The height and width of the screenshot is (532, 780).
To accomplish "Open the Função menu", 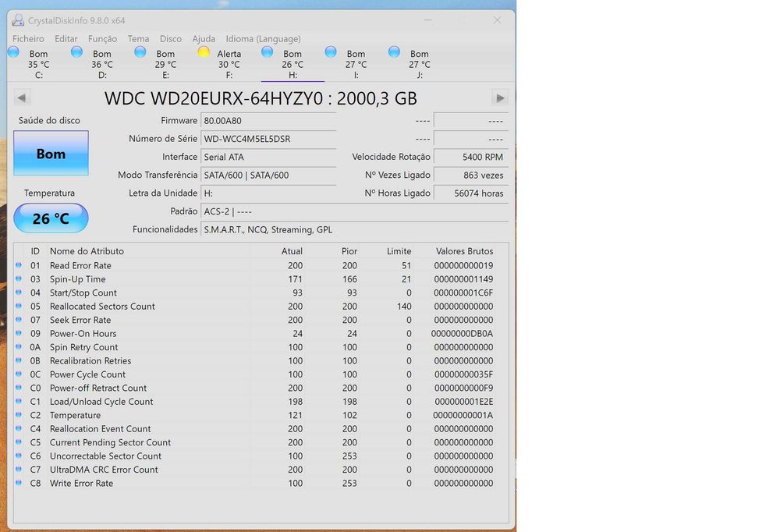I will 102,38.
